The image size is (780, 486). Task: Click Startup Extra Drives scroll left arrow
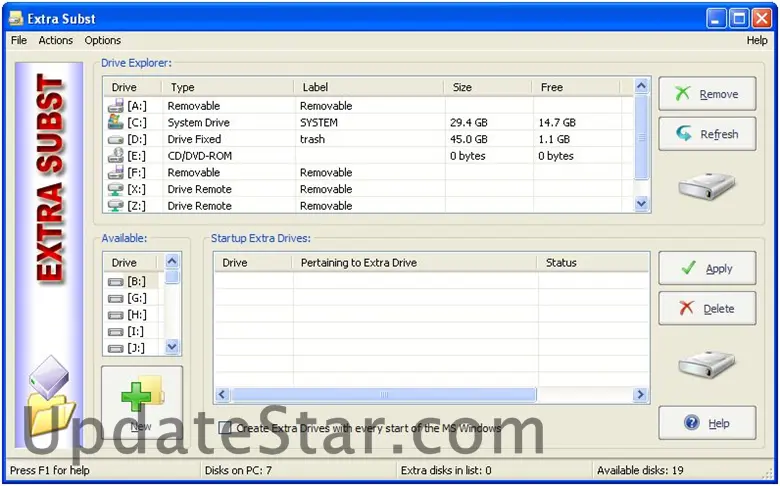(222, 394)
